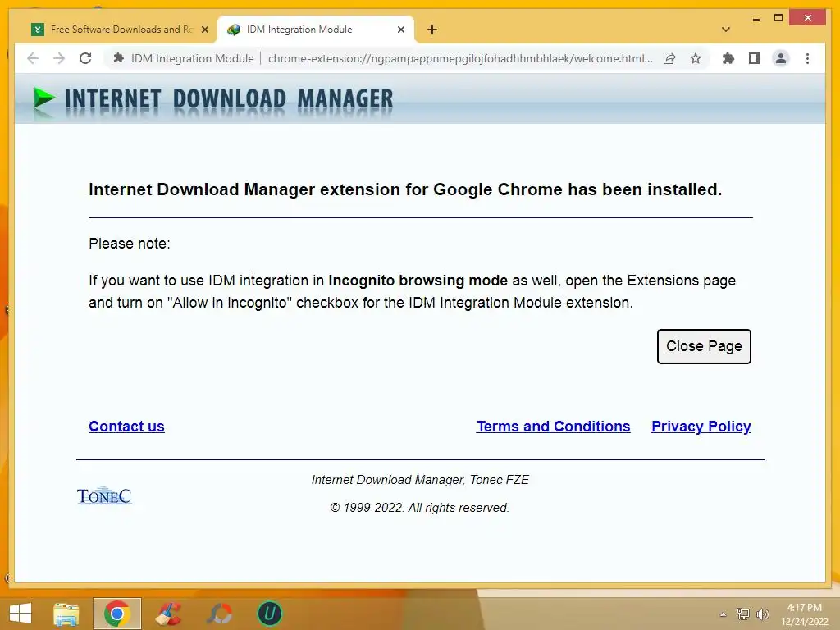This screenshot has width=840, height=630.
Task: Show hidden system tray icons
Action: (724, 614)
